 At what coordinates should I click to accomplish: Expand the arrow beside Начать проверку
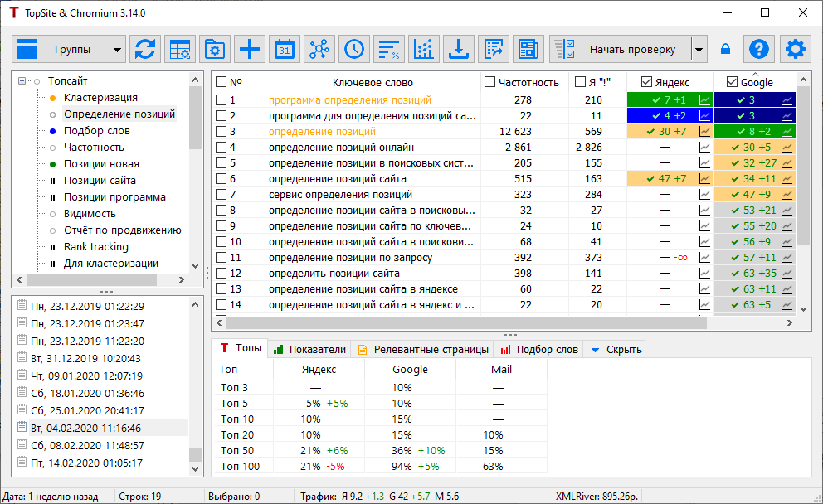click(699, 50)
